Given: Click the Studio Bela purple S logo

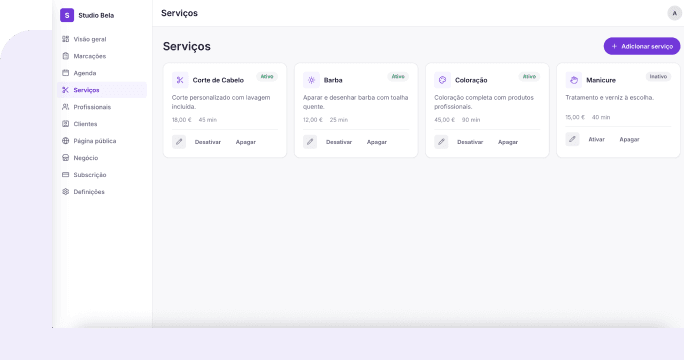Looking at the screenshot, I should (67, 15).
